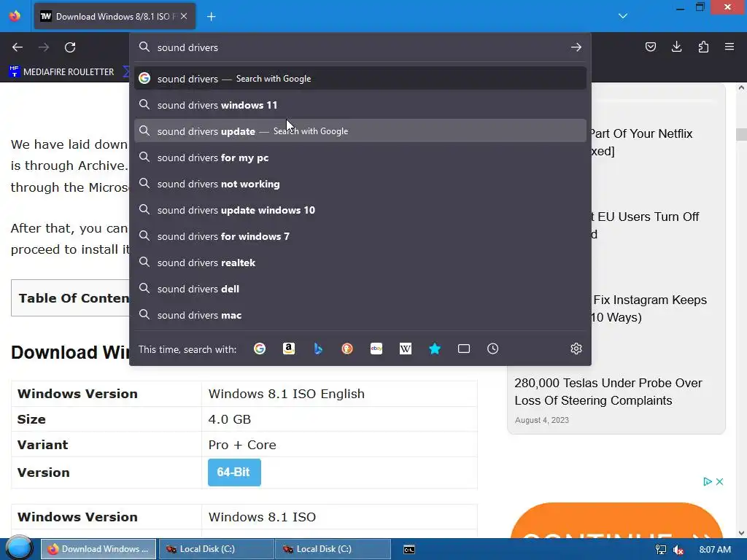Choose 'sound drivers realtek' suggestion
The width and height of the screenshot is (747, 560).
360,262
